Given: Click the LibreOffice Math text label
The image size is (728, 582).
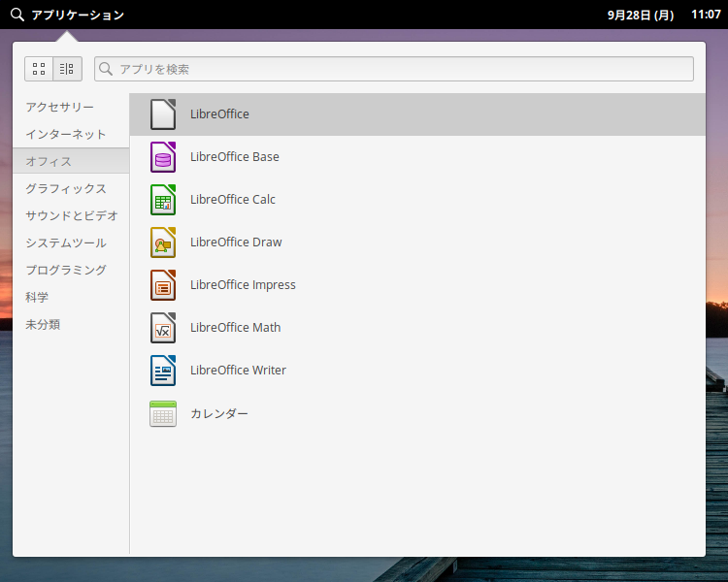Looking at the screenshot, I should (236, 328).
